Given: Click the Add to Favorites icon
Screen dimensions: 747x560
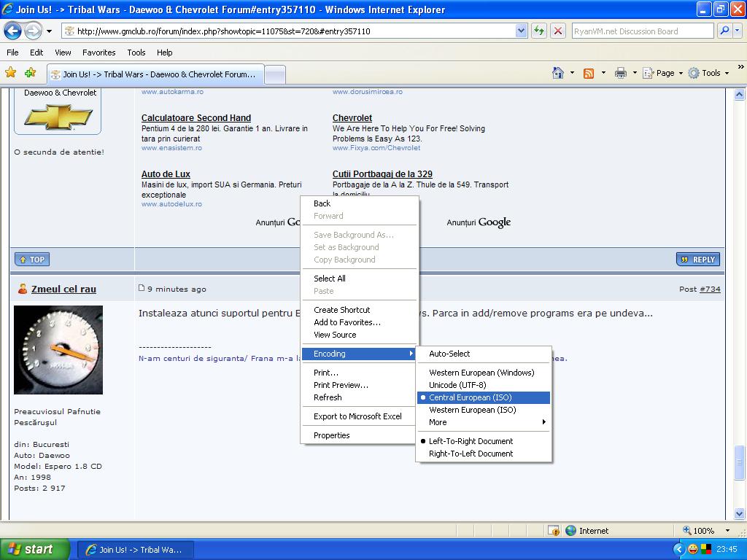Looking at the screenshot, I should coord(30,73).
